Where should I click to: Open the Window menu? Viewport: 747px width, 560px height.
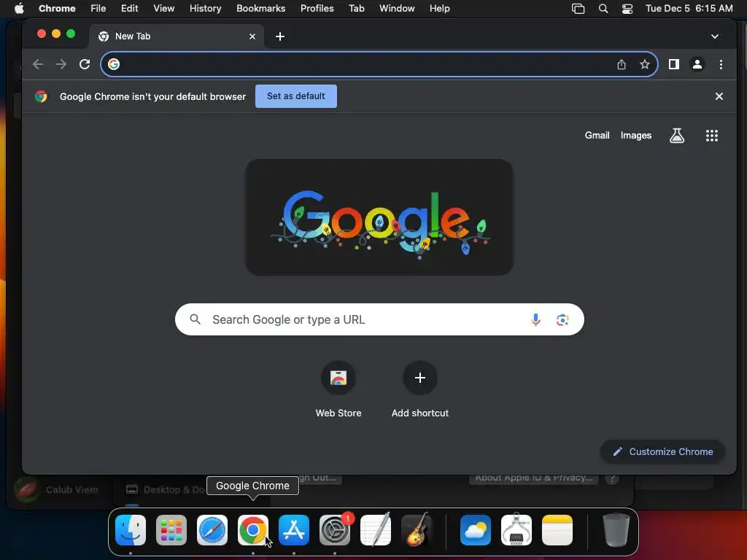397,9
